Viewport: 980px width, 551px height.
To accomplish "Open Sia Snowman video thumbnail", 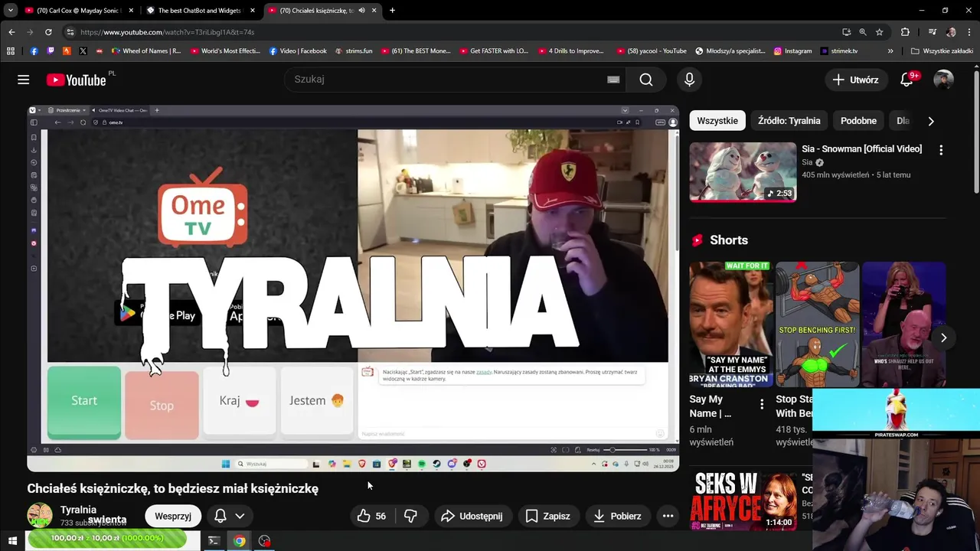I will click(743, 172).
